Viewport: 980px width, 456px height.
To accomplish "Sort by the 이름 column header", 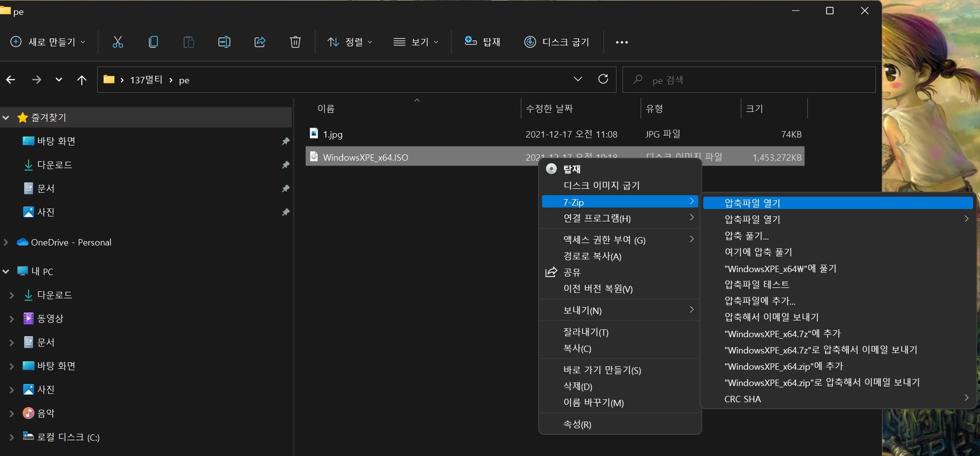I will tap(326, 108).
